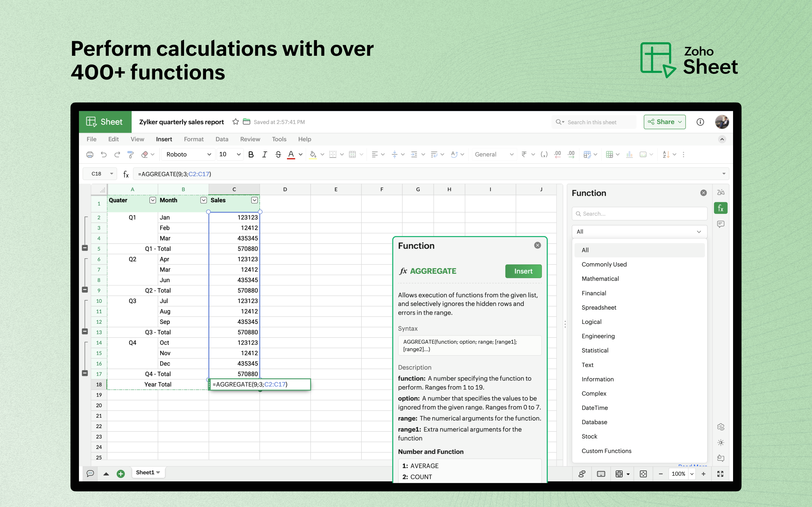Apply strikethrough formatting
The image size is (812, 507).
278,155
